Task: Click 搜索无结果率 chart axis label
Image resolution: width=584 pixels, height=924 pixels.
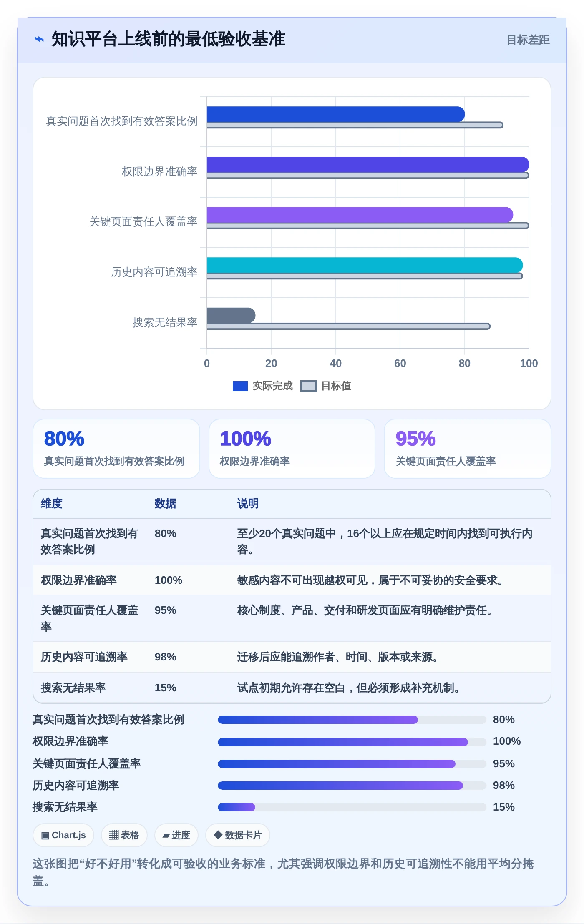Action: click(x=165, y=322)
